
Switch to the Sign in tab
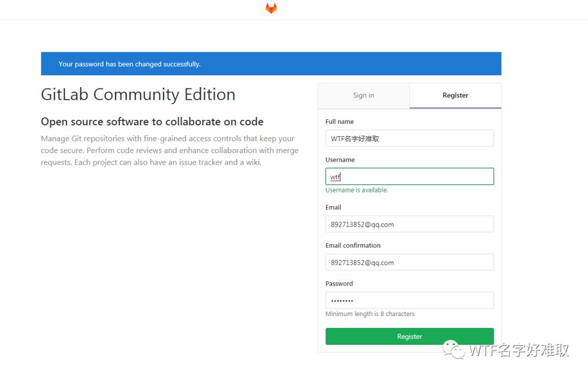364,96
